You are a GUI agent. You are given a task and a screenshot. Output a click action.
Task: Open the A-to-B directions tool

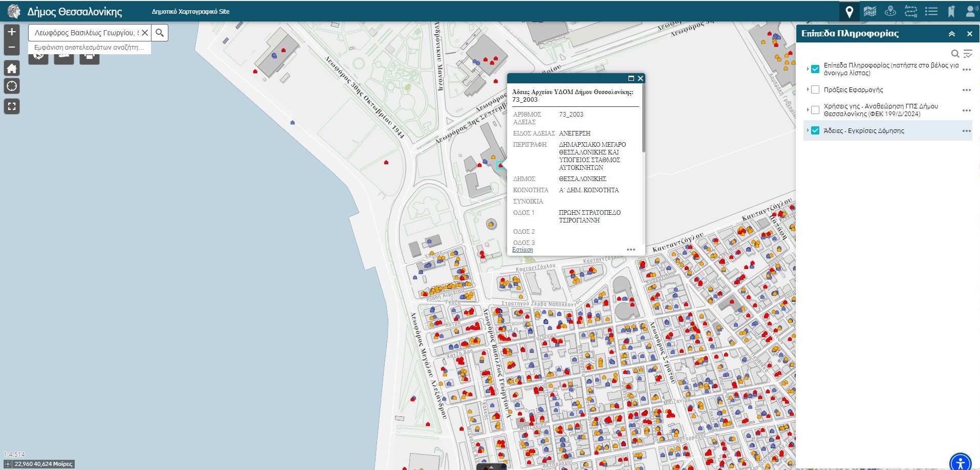point(911,11)
